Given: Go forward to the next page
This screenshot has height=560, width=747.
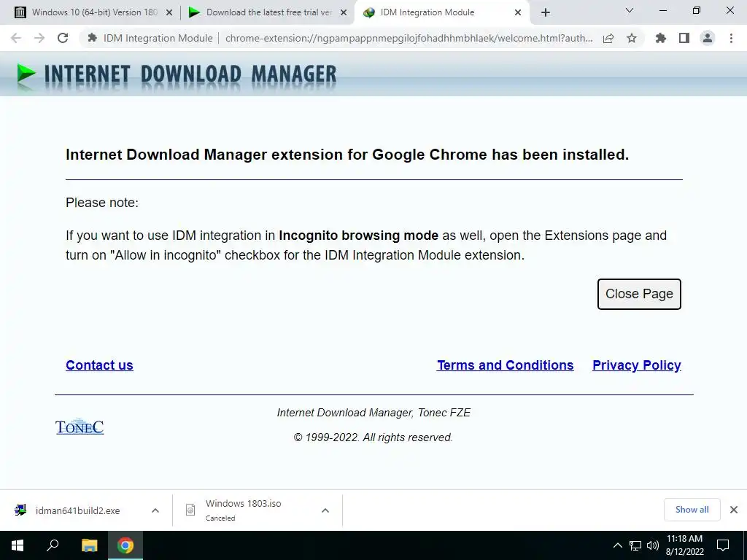Looking at the screenshot, I should tap(39, 38).
